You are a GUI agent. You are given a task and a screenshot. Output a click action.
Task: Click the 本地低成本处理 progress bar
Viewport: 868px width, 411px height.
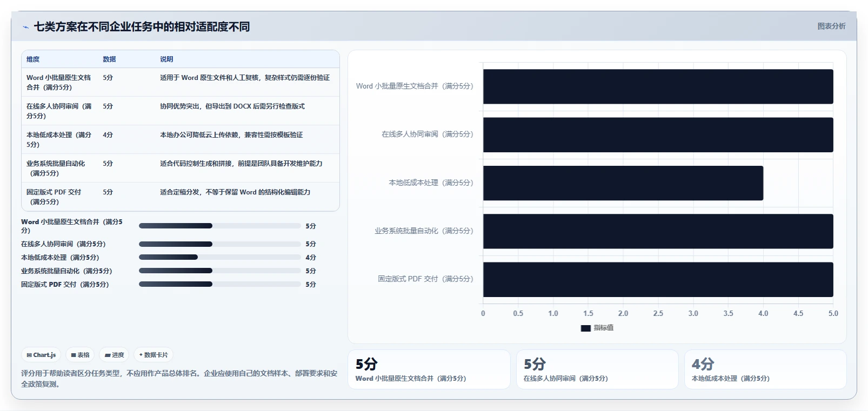219,257
